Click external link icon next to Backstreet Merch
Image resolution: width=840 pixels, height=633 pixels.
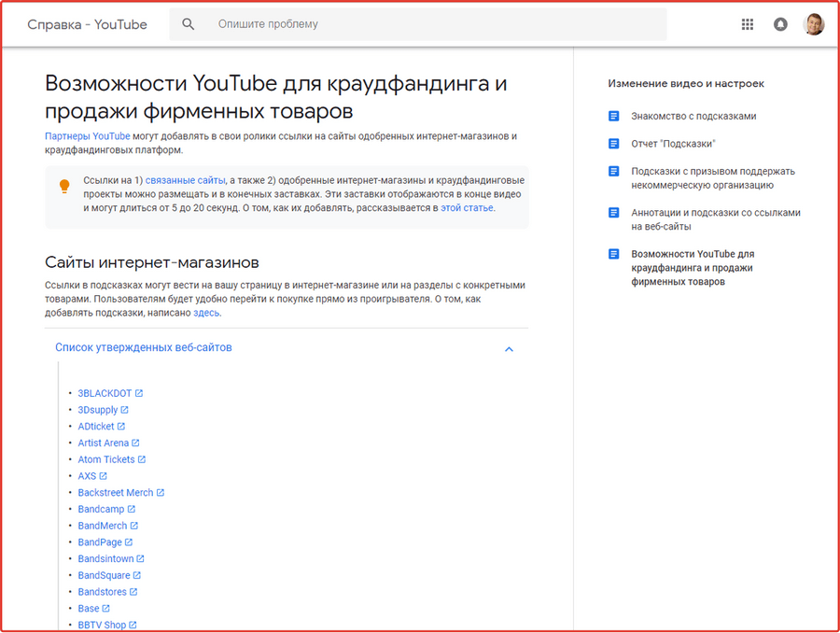pos(161,493)
